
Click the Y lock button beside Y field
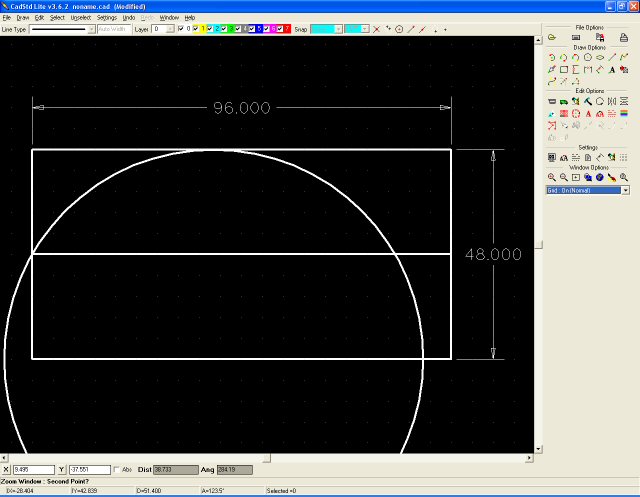[x=62, y=470]
